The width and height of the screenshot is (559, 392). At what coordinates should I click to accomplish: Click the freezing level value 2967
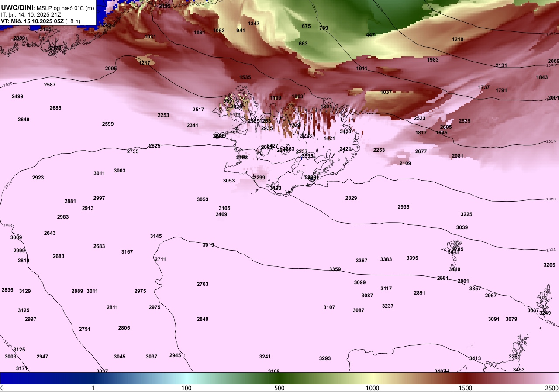[x=491, y=296]
